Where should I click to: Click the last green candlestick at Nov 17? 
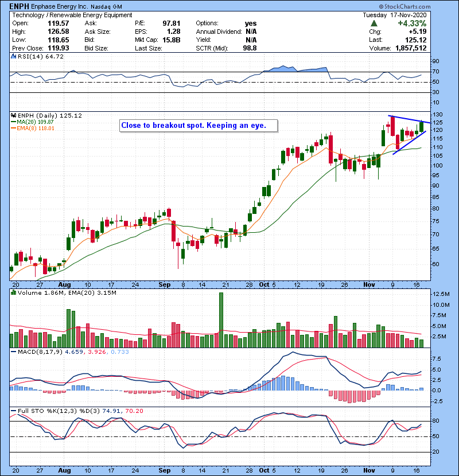coord(421,127)
